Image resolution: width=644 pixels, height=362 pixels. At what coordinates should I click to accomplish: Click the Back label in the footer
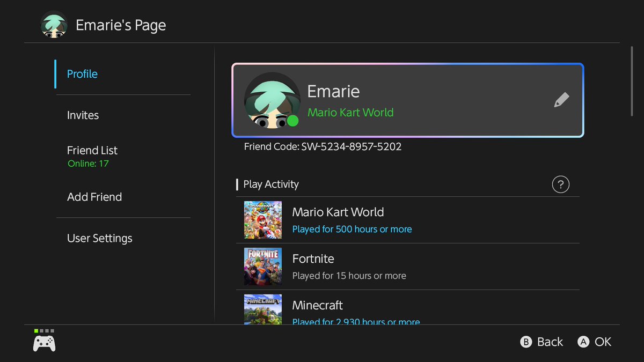tap(550, 342)
